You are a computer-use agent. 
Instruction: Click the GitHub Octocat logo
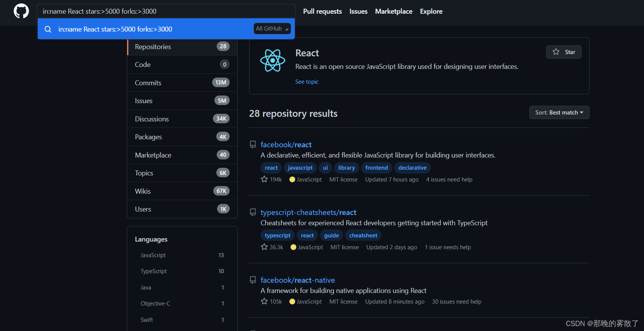pyautogui.click(x=21, y=11)
